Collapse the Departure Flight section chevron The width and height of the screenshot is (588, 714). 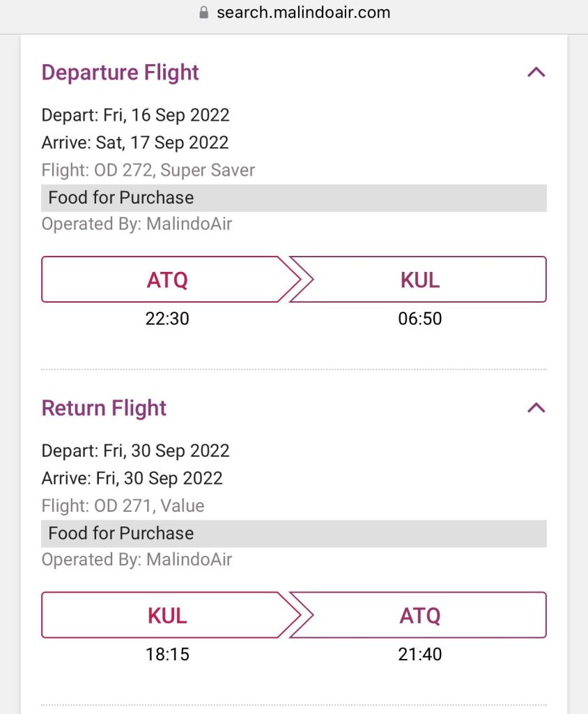point(536,72)
